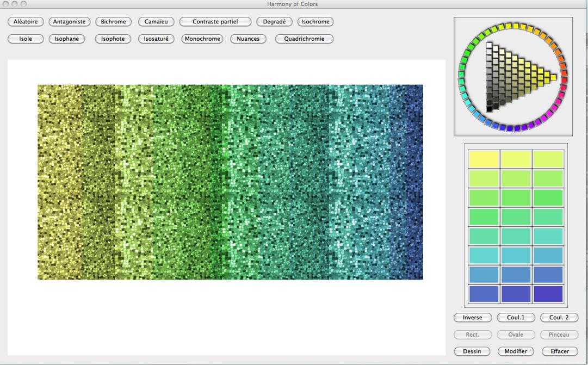Erase the canvas with Effacer
This screenshot has height=365, width=588.
(x=559, y=351)
